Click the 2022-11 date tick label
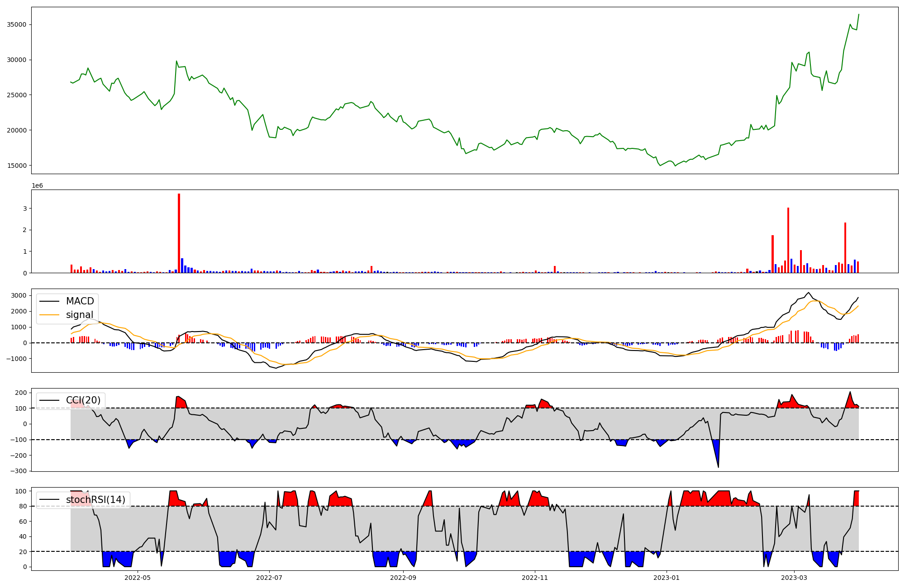 click(535, 578)
